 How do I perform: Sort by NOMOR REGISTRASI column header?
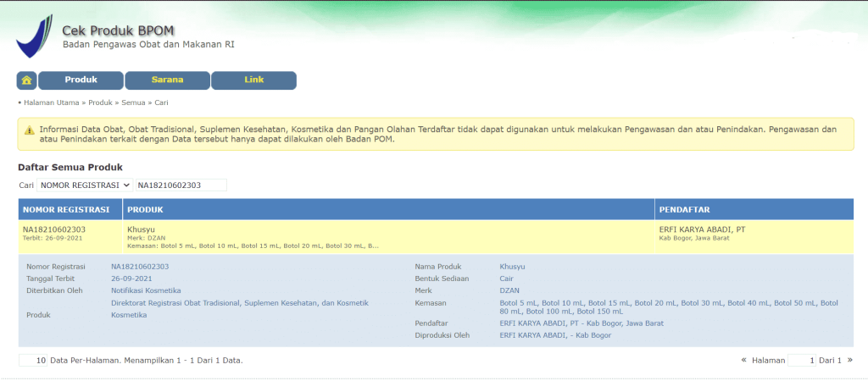70,210
